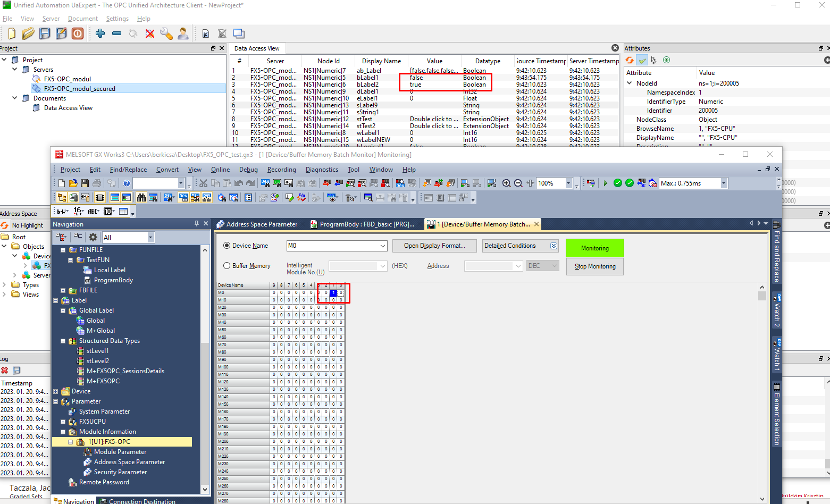Click the red power Exit icon in UaExpert
The width and height of the screenshot is (830, 504).
pos(78,33)
